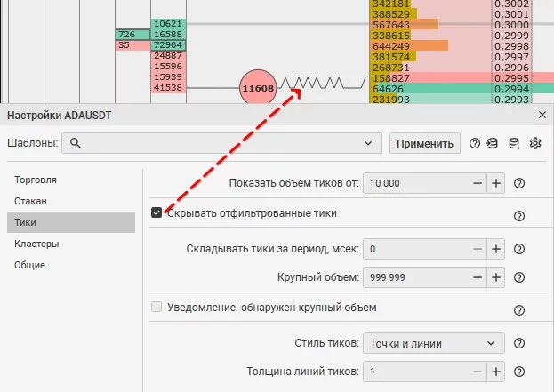Image resolution: width=554 pixels, height=392 pixels.
Task: Click the 644249 volume row
Action: click(x=391, y=46)
